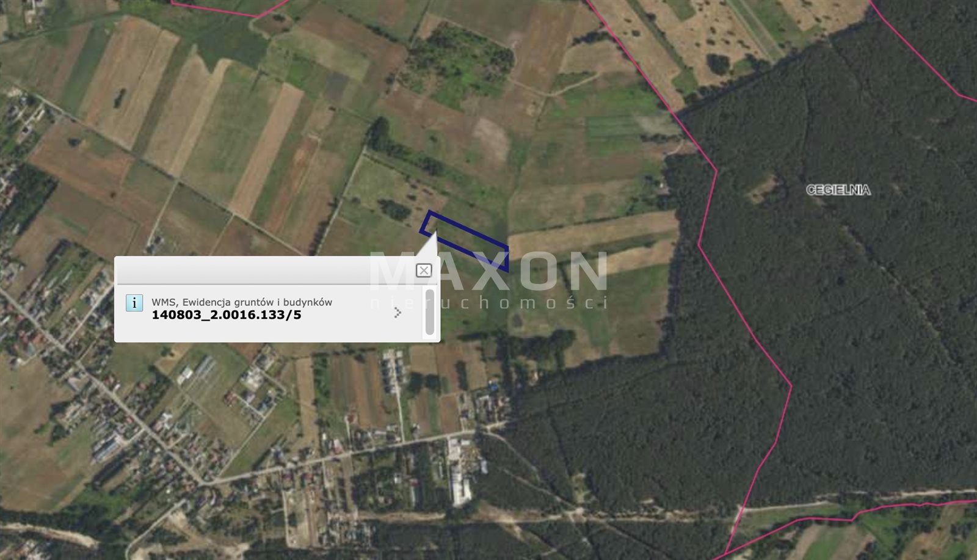Click the white empty area beneath parcel number

(x=269, y=332)
